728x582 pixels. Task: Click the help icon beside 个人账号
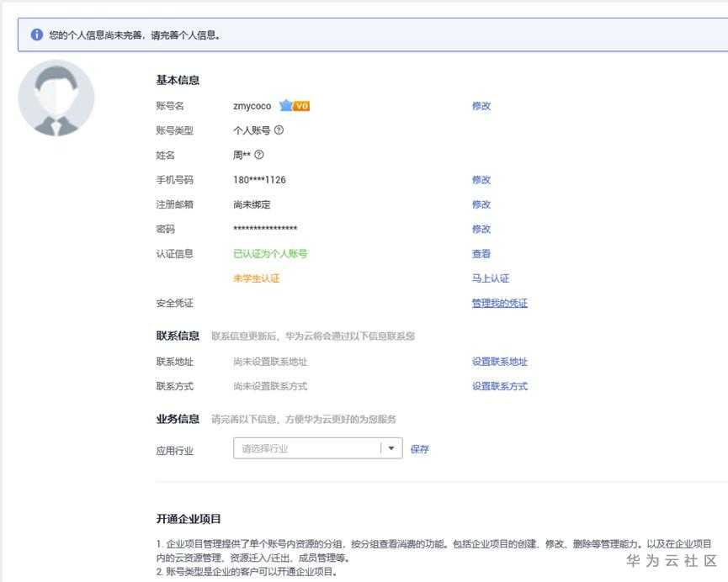point(279,130)
